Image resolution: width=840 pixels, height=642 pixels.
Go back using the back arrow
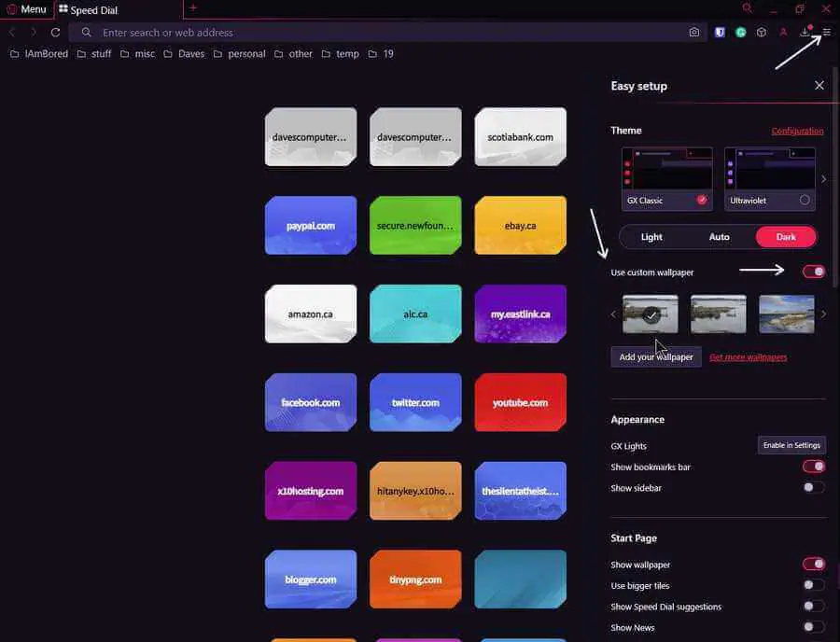pyautogui.click(x=12, y=33)
